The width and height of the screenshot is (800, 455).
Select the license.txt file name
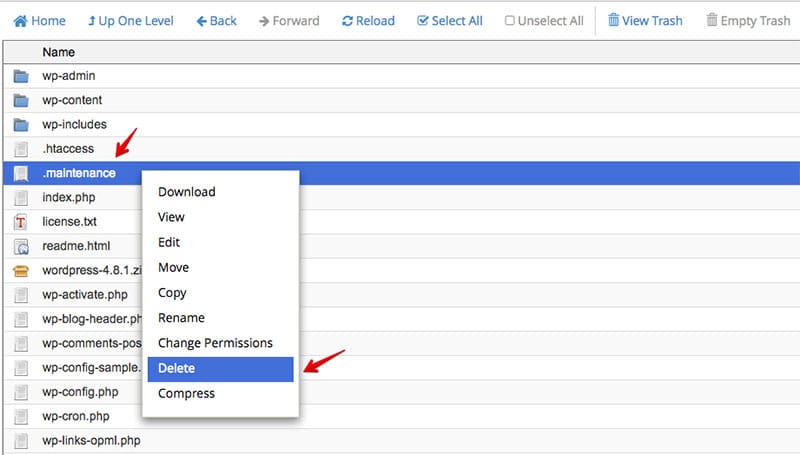coord(69,222)
